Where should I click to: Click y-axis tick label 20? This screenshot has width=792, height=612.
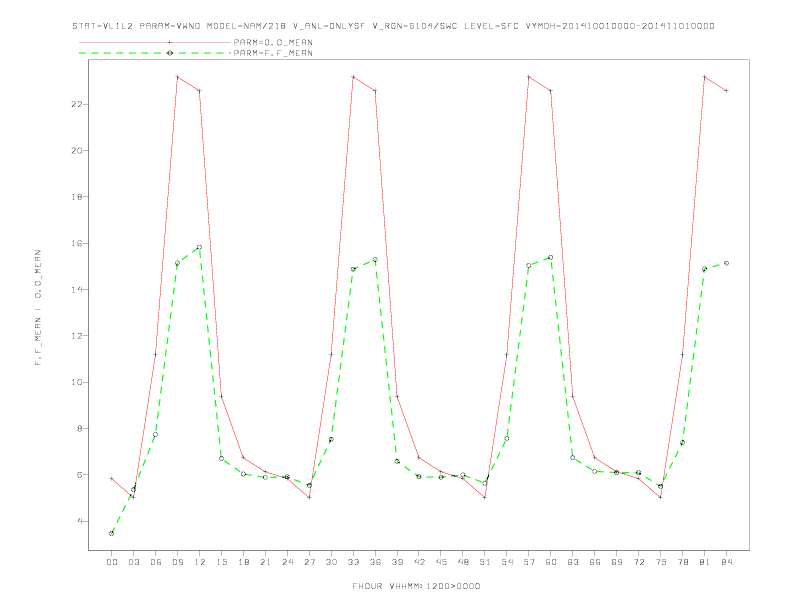tap(78, 150)
